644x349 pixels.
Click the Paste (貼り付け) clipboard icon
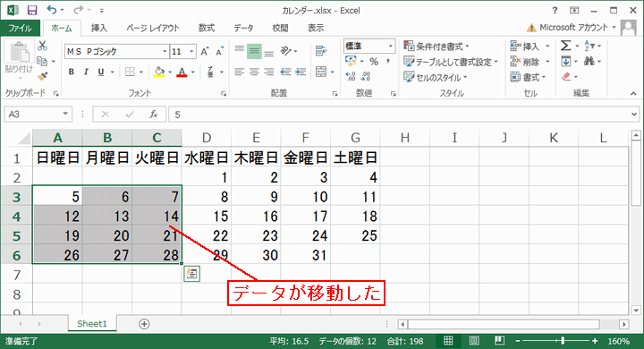pos(19,53)
